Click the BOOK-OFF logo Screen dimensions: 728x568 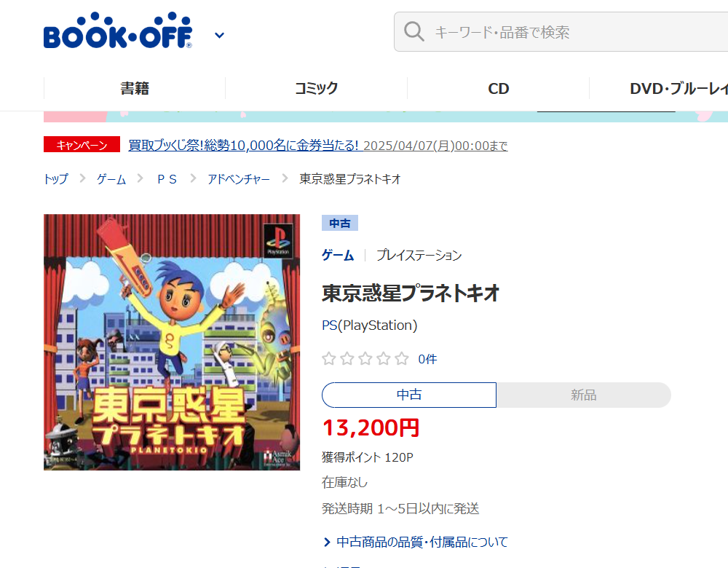pyautogui.click(x=117, y=30)
